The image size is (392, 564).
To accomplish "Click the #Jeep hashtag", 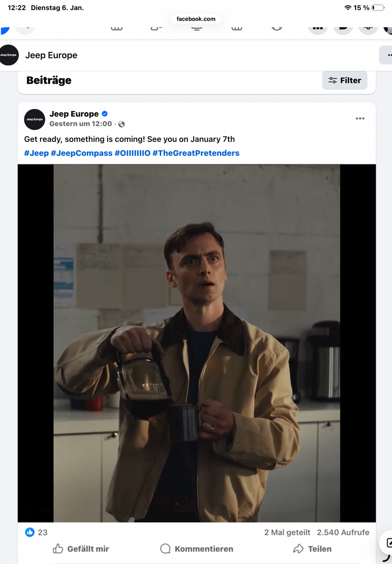I will click(x=36, y=153).
